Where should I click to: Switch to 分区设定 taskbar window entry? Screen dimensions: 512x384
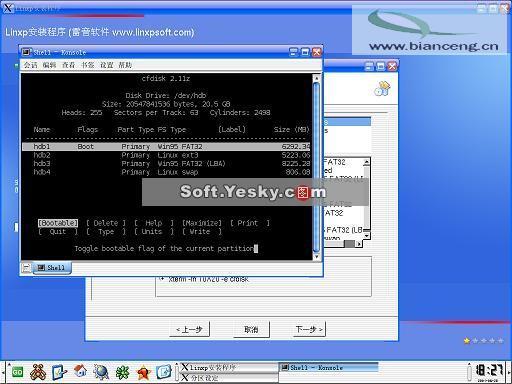pyautogui.click(x=228, y=378)
